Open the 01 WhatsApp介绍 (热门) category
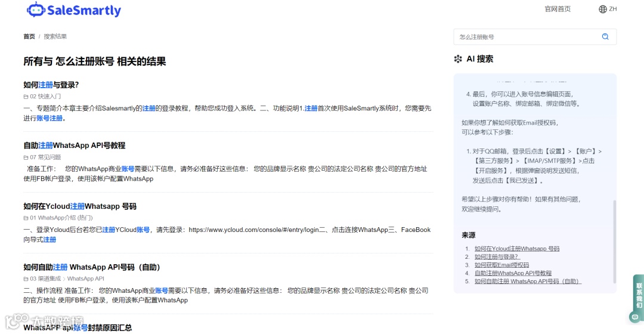Screen dimensions: 644x334 click(x=61, y=218)
